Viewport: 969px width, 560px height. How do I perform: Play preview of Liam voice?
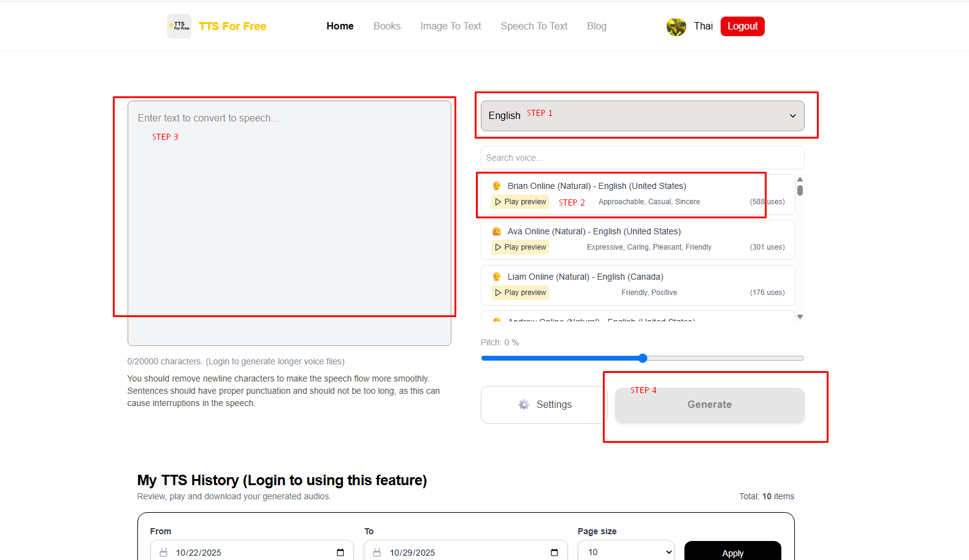520,293
